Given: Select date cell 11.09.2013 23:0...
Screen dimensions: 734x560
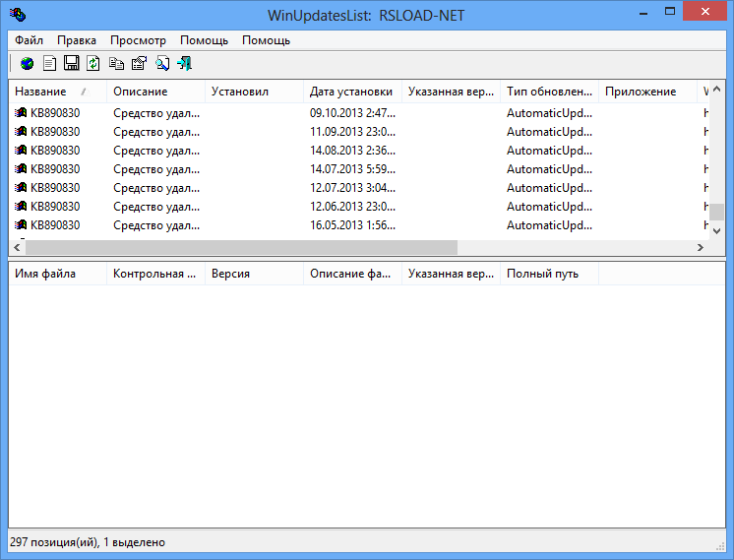Looking at the screenshot, I should pyautogui.click(x=352, y=132).
